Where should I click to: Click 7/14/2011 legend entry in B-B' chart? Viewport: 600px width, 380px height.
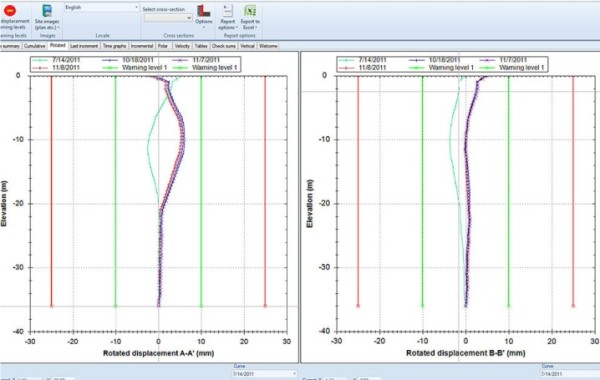(363, 60)
